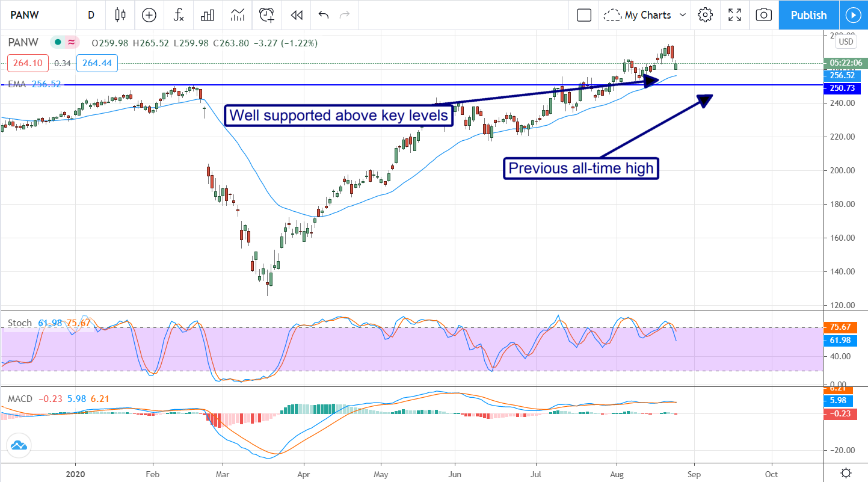
Task: Open the fx Indicators dialog
Action: tap(179, 15)
